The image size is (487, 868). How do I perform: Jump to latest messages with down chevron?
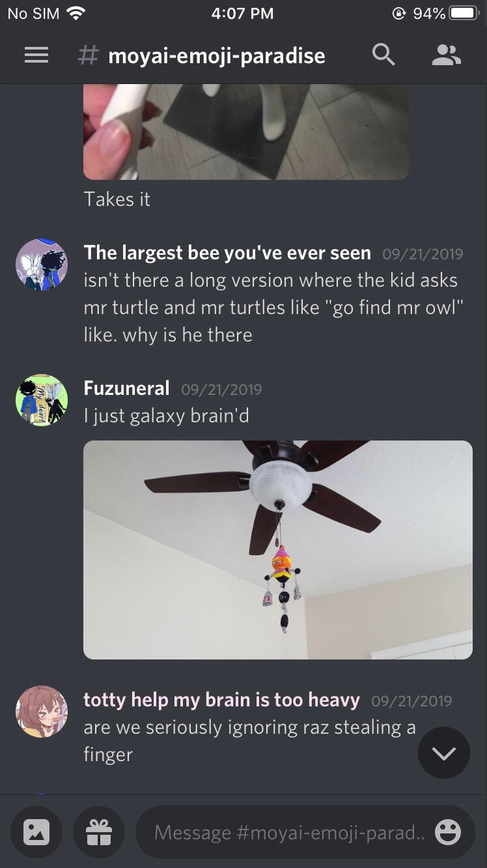coord(444,753)
